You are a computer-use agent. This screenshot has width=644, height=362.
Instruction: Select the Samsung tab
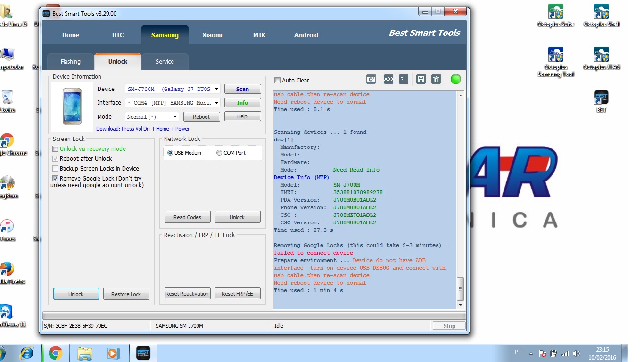[165, 35]
